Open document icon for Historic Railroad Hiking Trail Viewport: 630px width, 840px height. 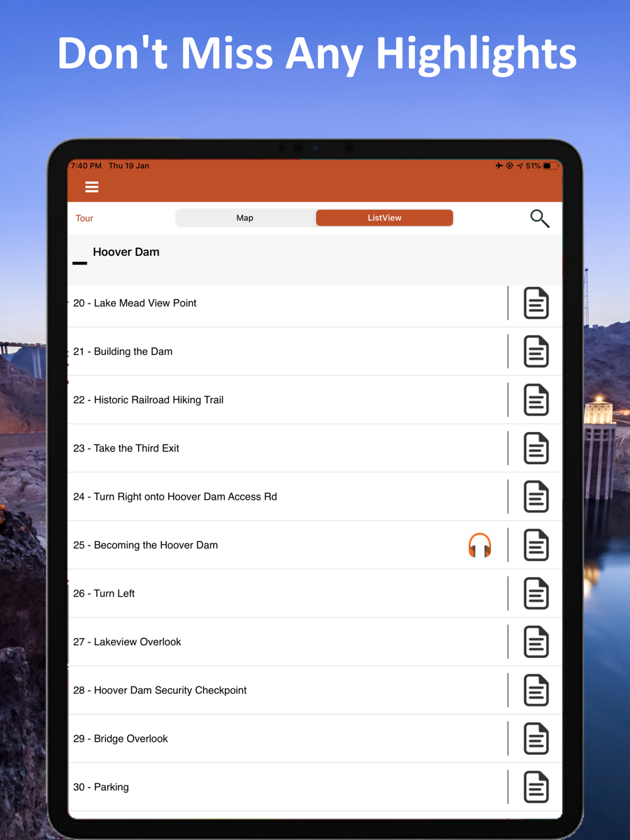coord(536,400)
